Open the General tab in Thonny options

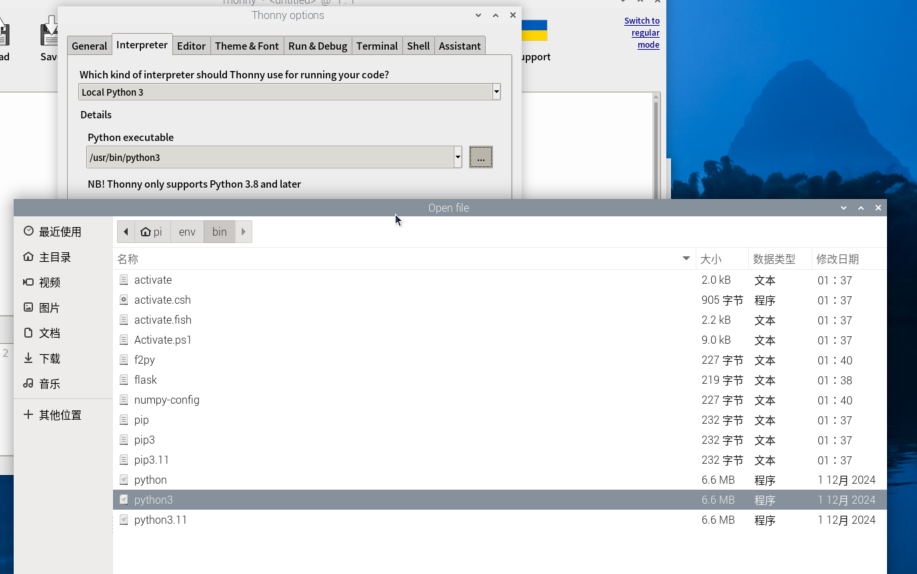coord(89,46)
